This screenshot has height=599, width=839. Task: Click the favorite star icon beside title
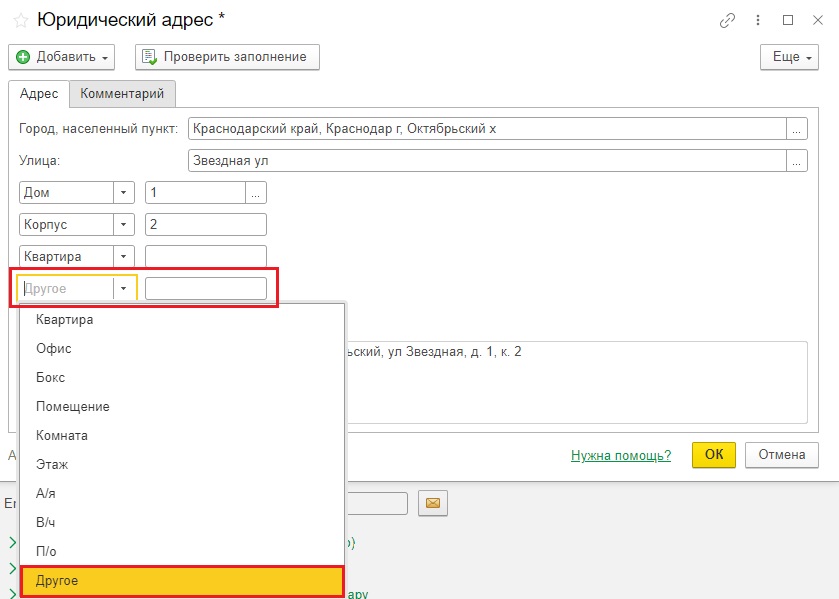[21, 21]
